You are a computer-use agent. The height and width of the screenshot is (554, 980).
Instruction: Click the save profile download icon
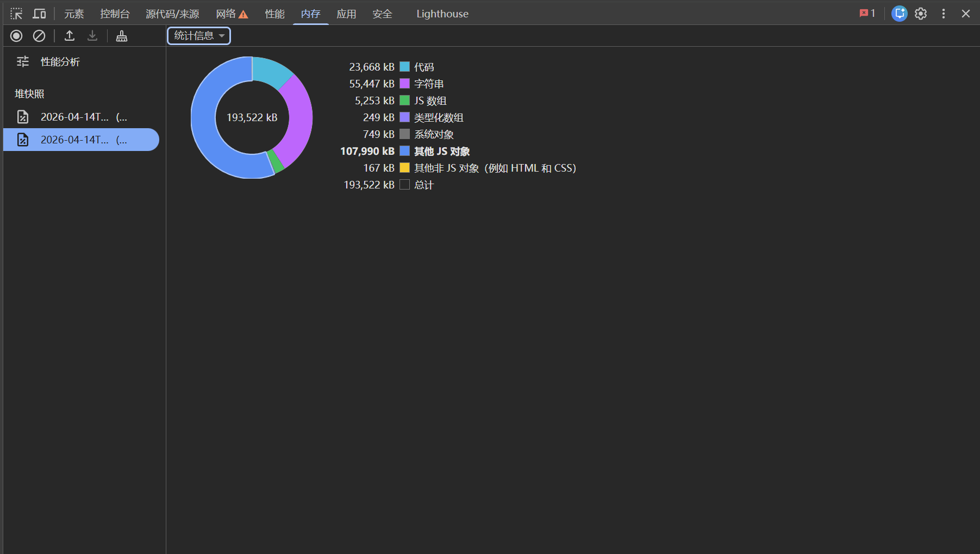pyautogui.click(x=92, y=36)
